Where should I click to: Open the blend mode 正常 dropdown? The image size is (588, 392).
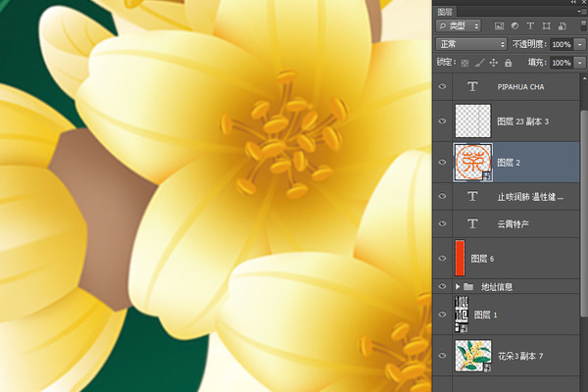(471, 44)
